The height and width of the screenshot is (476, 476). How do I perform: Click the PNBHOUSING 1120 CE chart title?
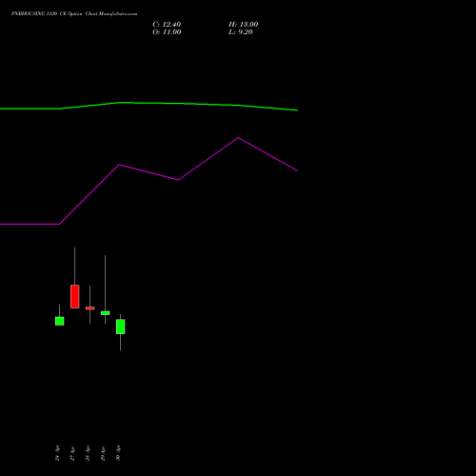74,14
